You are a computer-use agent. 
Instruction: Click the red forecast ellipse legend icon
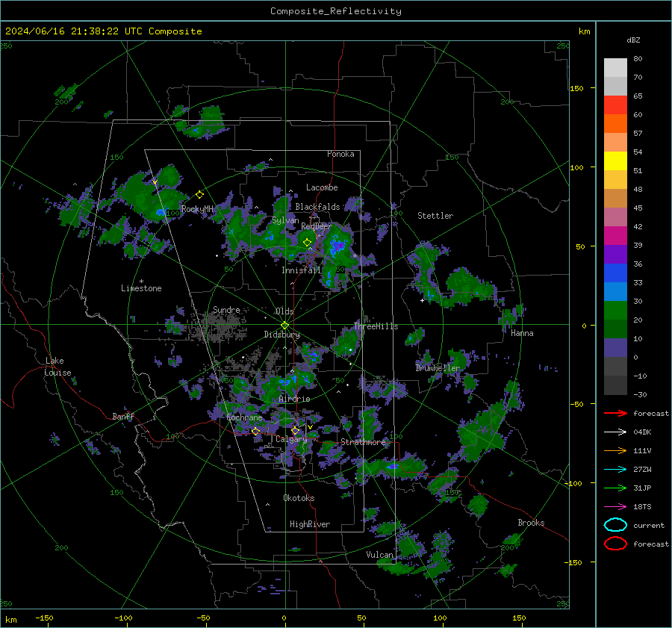coord(615,544)
